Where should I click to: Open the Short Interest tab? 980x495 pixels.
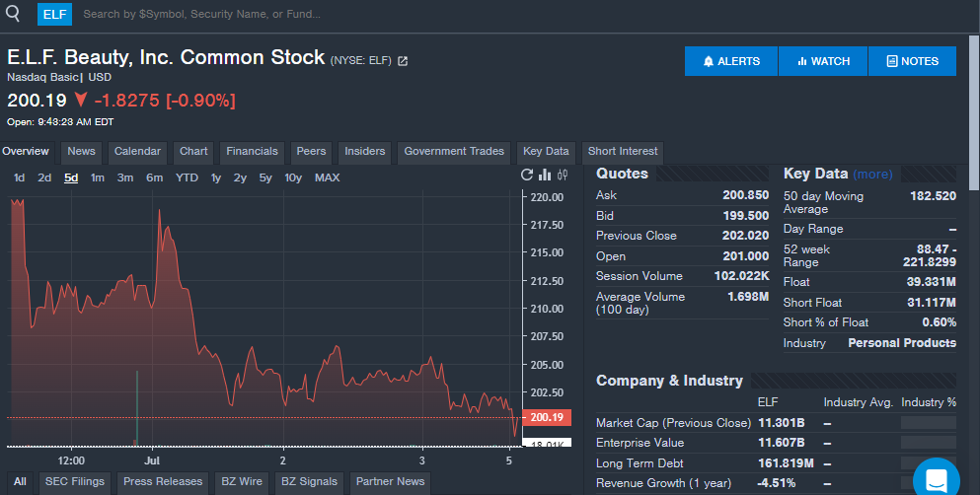pos(623,152)
